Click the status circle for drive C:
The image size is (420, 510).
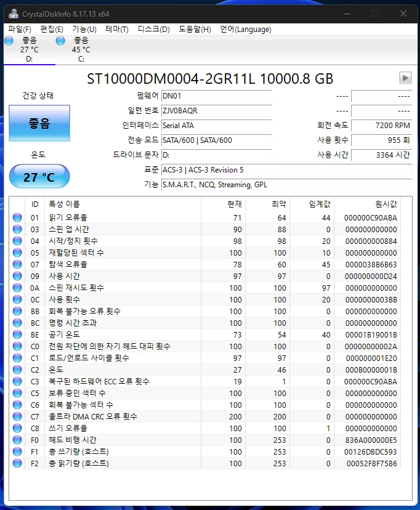point(60,41)
